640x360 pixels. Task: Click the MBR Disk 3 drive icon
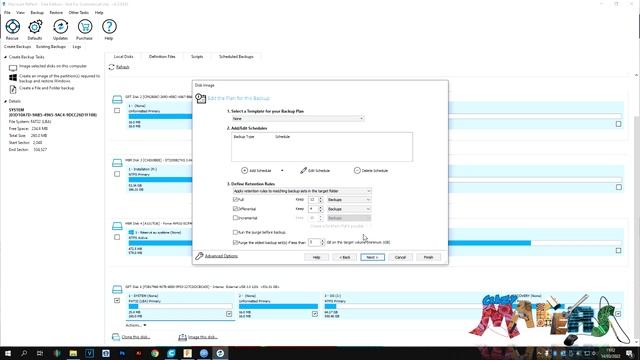click(117, 163)
